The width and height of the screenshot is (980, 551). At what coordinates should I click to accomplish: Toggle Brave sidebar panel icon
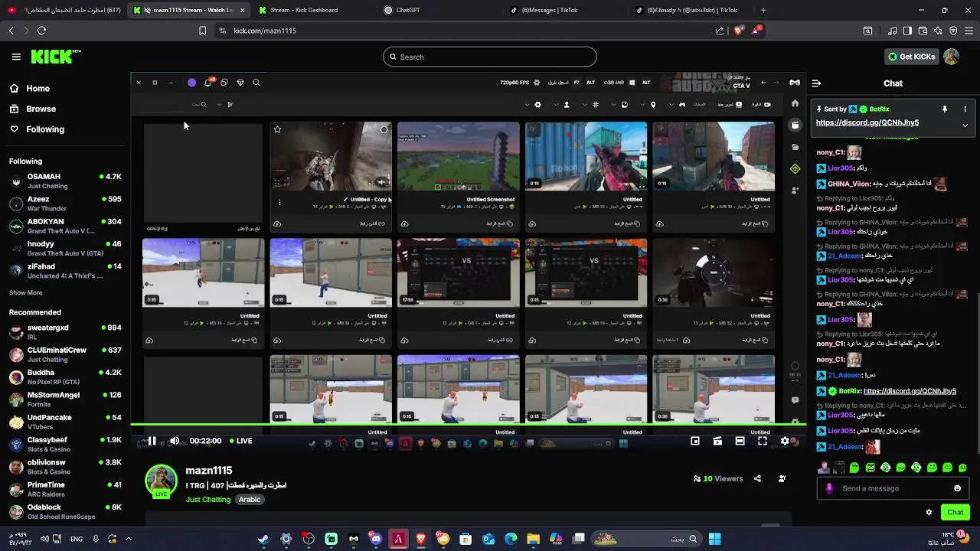point(907,31)
